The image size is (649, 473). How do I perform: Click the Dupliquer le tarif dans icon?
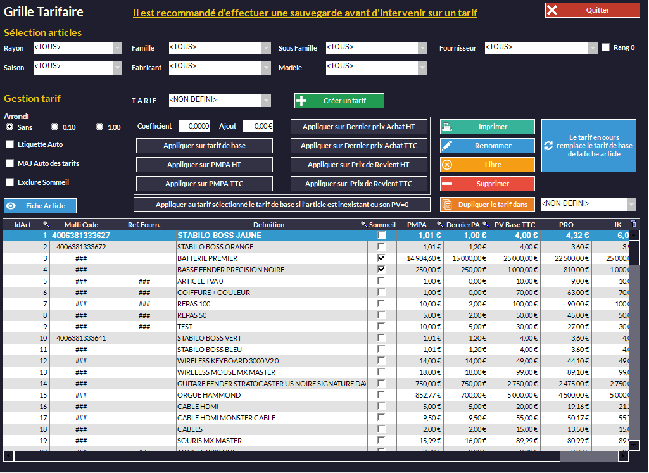pos(449,203)
